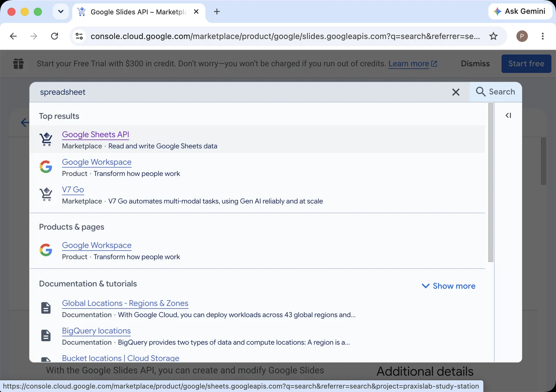Click the V7 Go description text
The image size is (556, 392).
pyautogui.click(x=215, y=201)
